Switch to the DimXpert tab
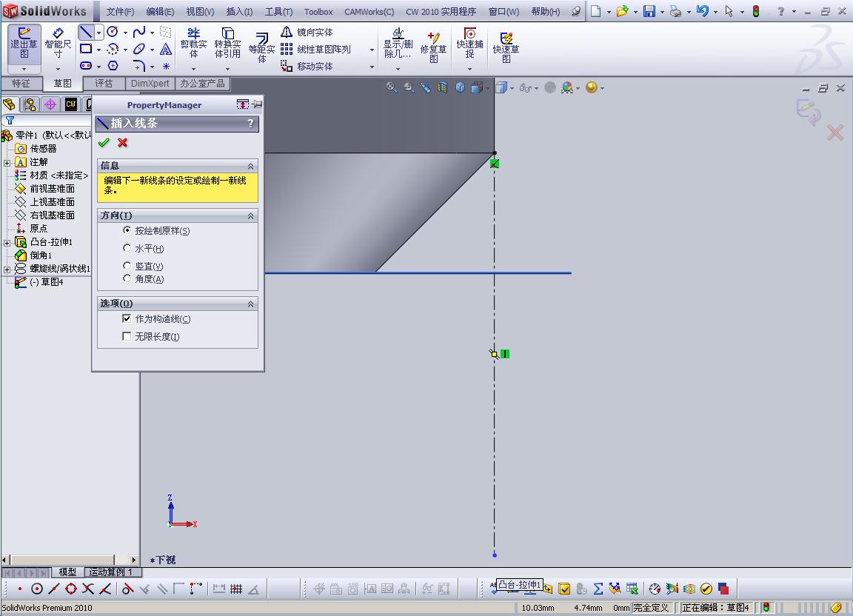Viewport: 853px width, 616px height. (150, 83)
